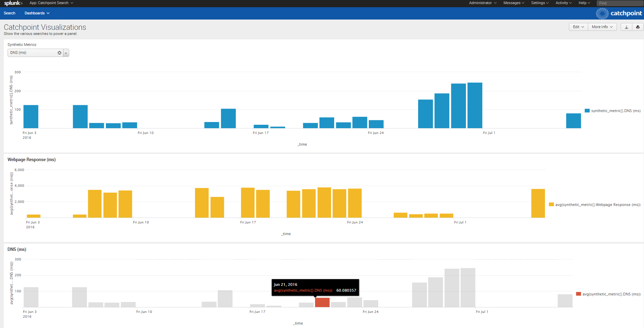The height and width of the screenshot is (328, 644).
Task: Click the dashboard description text
Action: pyautogui.click(x=40, y=34)
